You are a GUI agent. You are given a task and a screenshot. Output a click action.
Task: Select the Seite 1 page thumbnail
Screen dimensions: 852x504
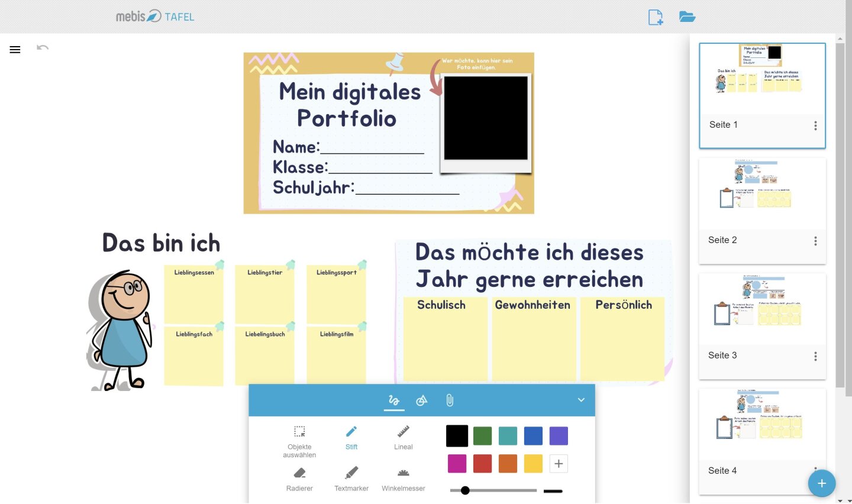click(x=762, y=95)
